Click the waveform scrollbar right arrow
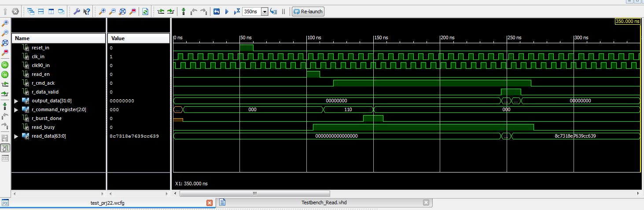 click(639, 193)
